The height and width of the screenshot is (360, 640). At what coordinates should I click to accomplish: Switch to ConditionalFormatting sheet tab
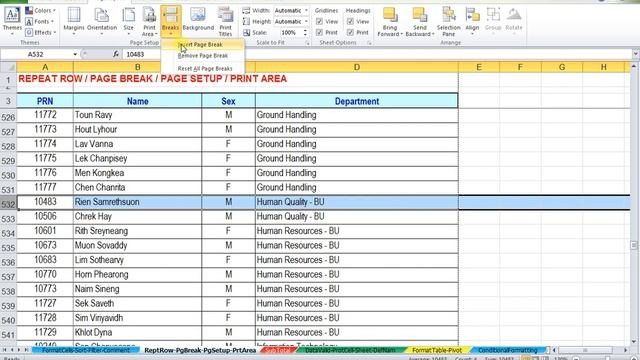pyautogui.click(x=507, y=350)
